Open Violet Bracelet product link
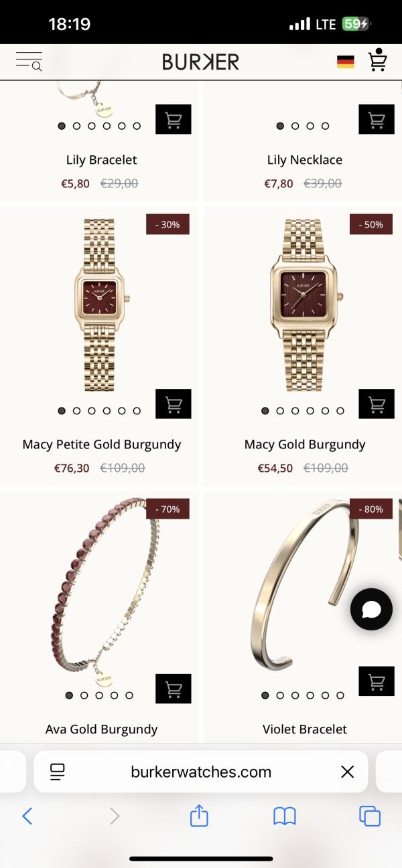402x868 pixels. (x=305, y=729)
